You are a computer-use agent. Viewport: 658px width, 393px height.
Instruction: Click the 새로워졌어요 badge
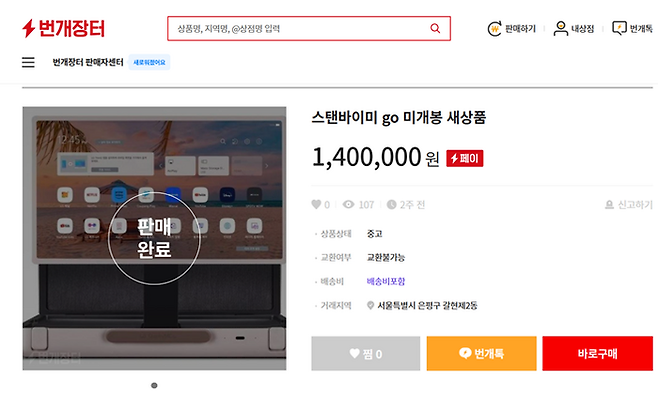click(x=149, y=62)
